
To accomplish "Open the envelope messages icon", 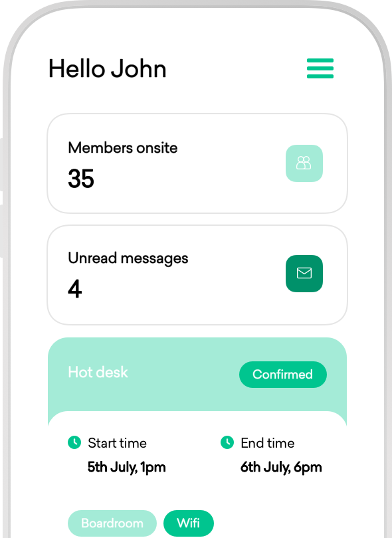I will click(x=304, y=274).
